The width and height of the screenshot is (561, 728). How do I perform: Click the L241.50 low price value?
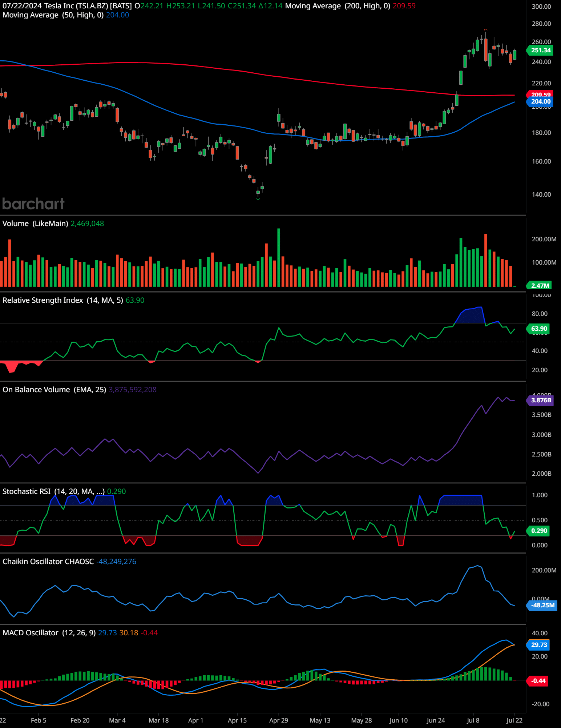(211, 6)
